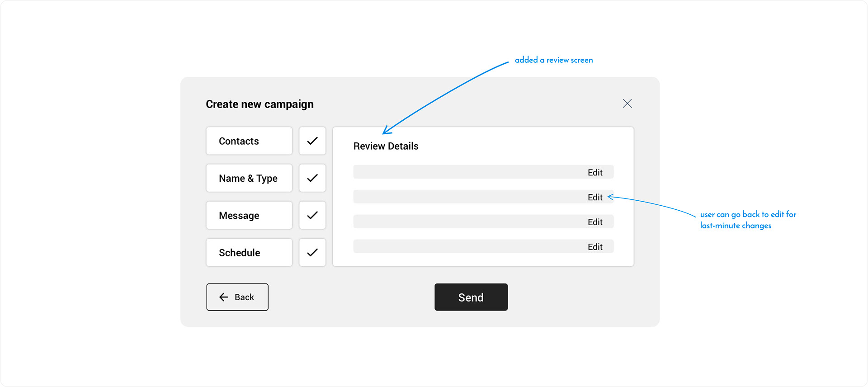Click the Review Details heading
Screen dimensions: 868x387
(x=386, y=146)
